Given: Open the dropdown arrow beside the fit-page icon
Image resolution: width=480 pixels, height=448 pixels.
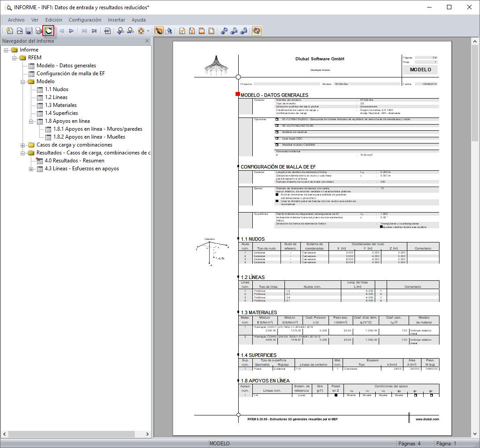Looking at the screenshot, I should (x=148, y=31).
